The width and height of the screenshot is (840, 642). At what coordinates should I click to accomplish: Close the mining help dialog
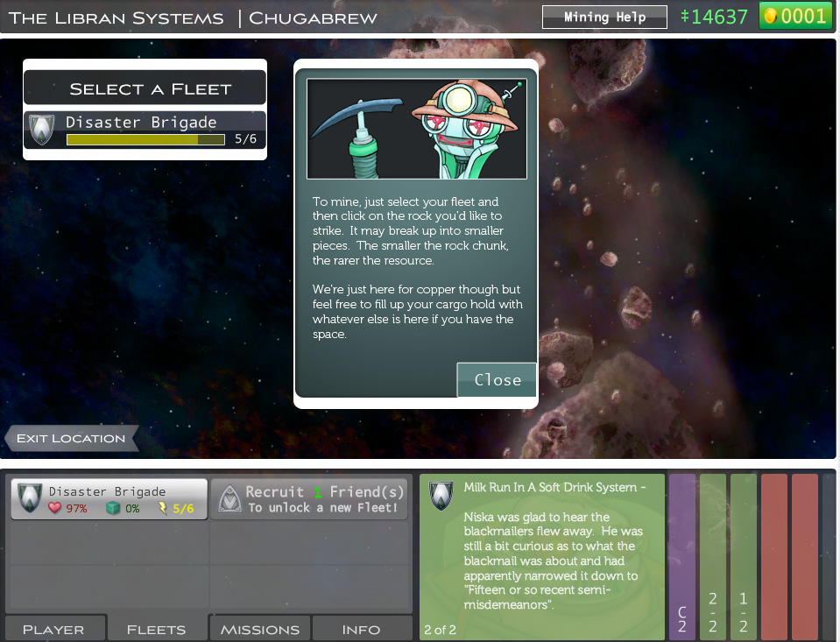coord(497,380)
